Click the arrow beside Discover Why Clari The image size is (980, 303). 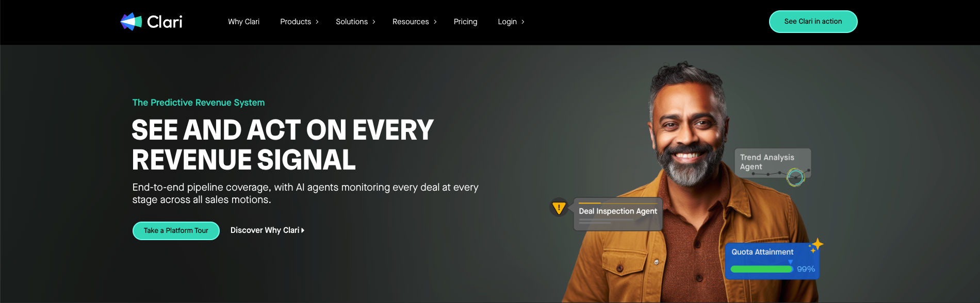click(303, 230)
